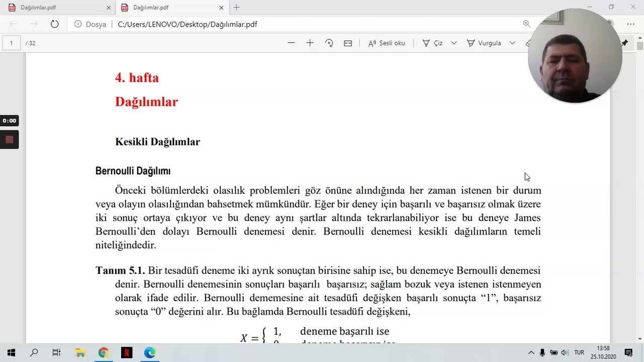Edit the page number field
This screenshot has height=362, width=644.
pos(11,43)
